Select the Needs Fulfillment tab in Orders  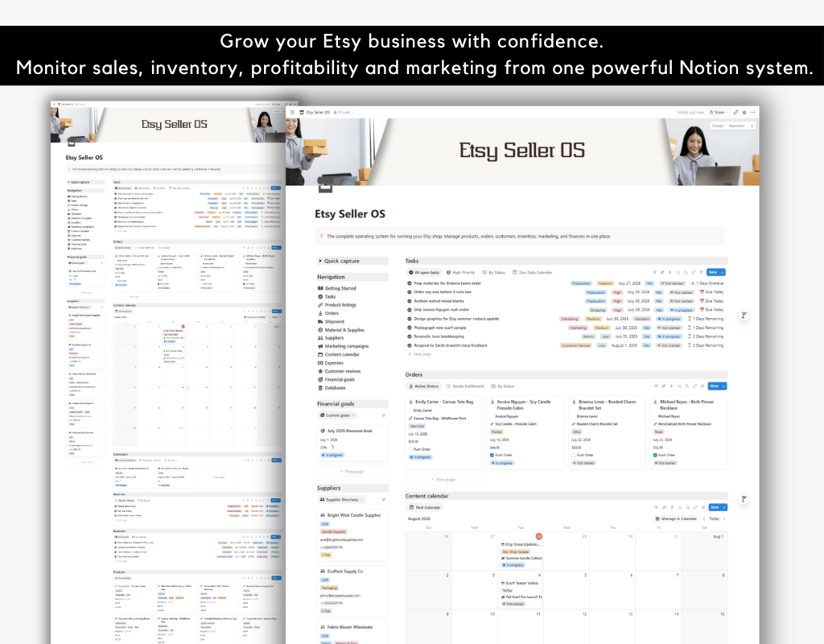464,386
